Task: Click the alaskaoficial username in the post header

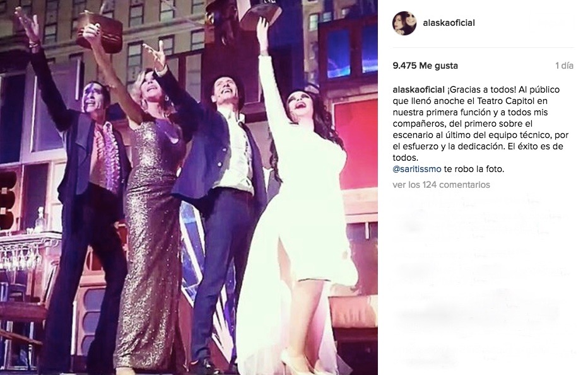Action: click(449, 23)
